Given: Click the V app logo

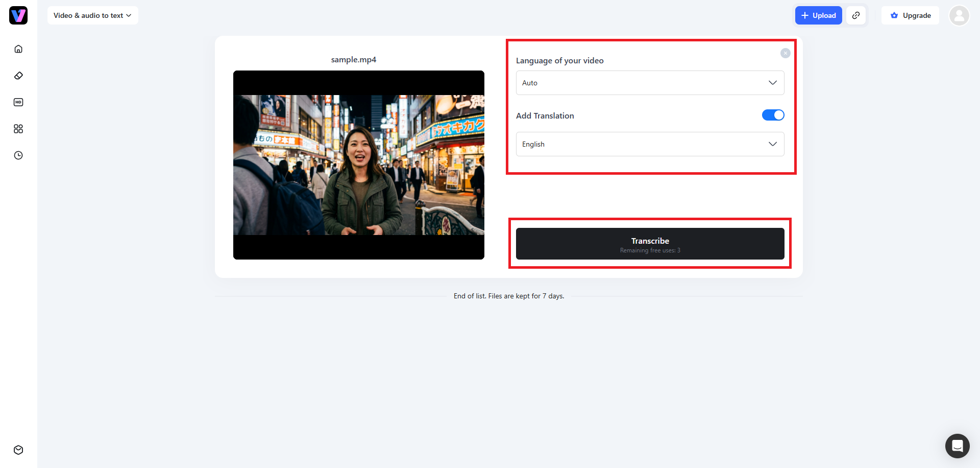Looking at the screenshot, I should (18, 15).
